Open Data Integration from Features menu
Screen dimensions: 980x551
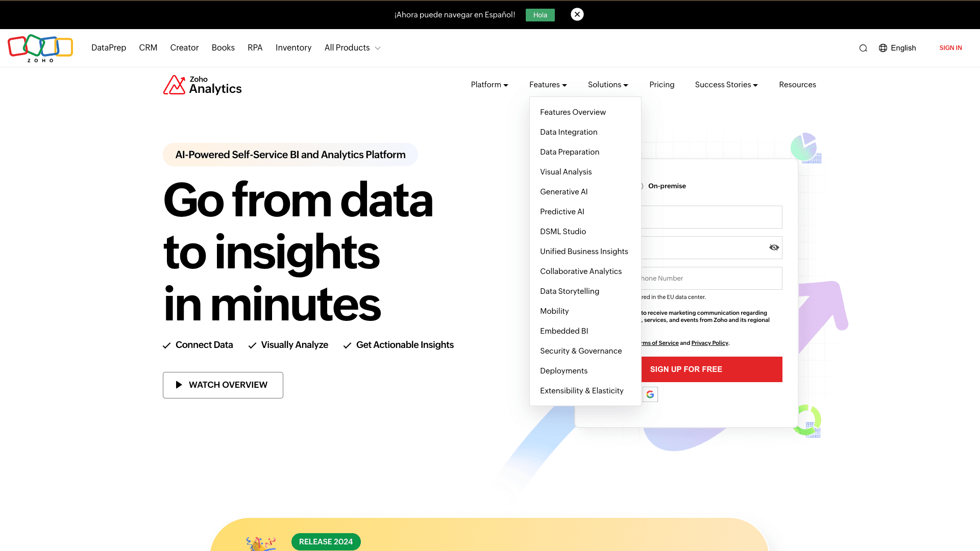(x=569, y=132)
